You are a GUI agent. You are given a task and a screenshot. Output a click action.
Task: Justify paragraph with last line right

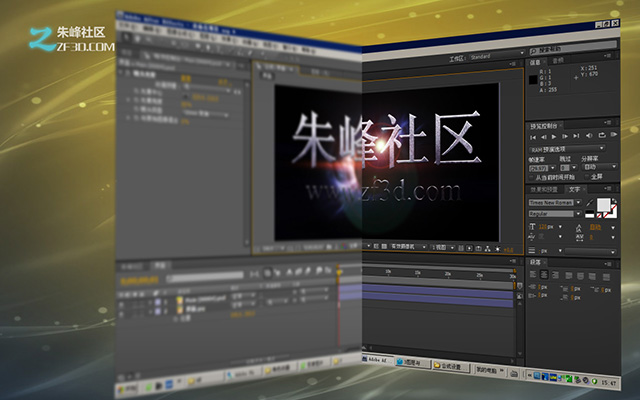point(592,277)
